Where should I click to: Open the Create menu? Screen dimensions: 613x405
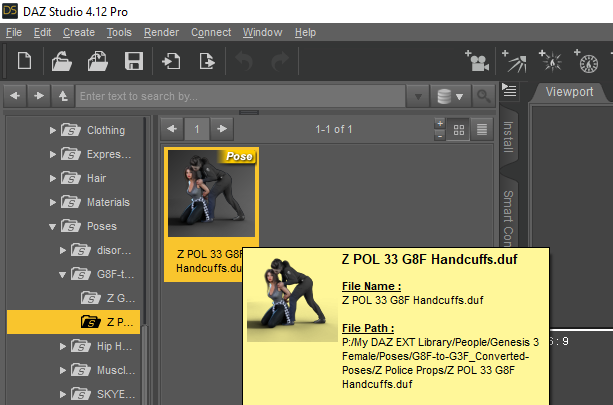(x=79, y=32)
